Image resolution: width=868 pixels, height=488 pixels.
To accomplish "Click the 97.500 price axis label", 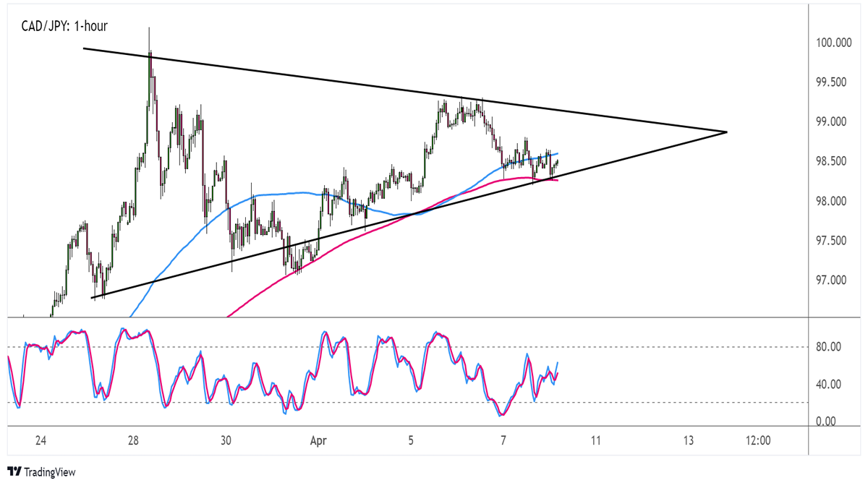I will [x=833, y=240].
